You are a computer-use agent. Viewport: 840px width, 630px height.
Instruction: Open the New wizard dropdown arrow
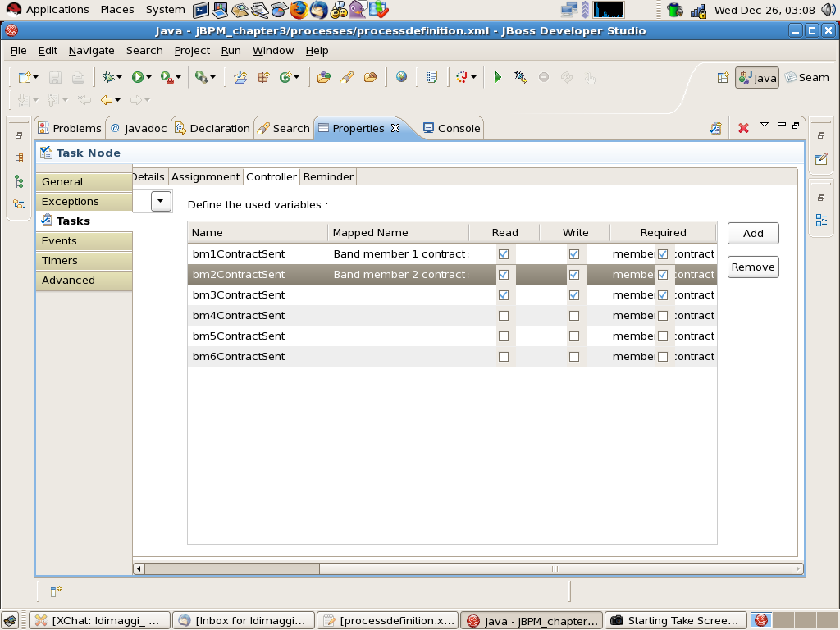click(36, 78)
